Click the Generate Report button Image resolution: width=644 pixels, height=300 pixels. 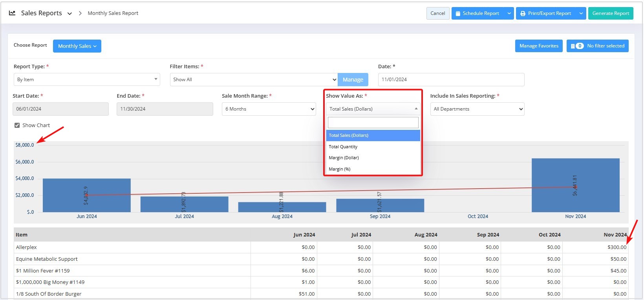tap(611, 13)
